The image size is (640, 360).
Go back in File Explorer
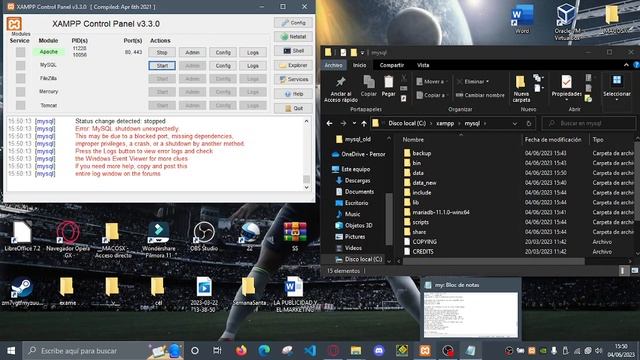coord(329,123)
